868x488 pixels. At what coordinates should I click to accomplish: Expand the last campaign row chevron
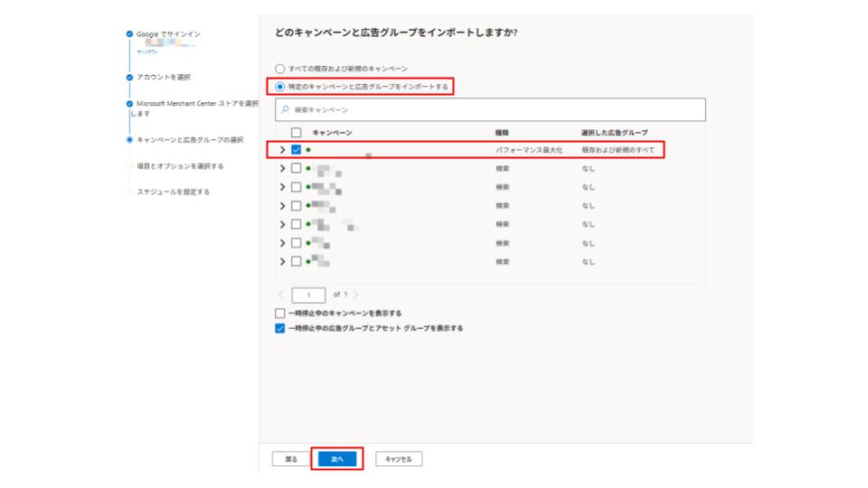[x=283, y=262]
